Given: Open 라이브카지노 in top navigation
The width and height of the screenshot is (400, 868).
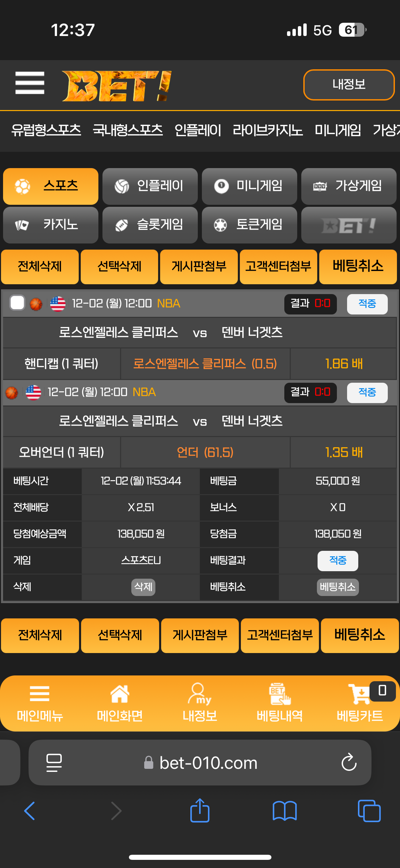Looking at the screenshot, I should [268, 130].
